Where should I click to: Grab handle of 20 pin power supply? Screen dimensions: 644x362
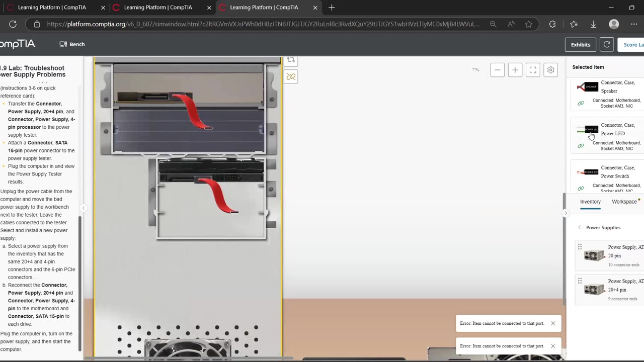[580, 247]
